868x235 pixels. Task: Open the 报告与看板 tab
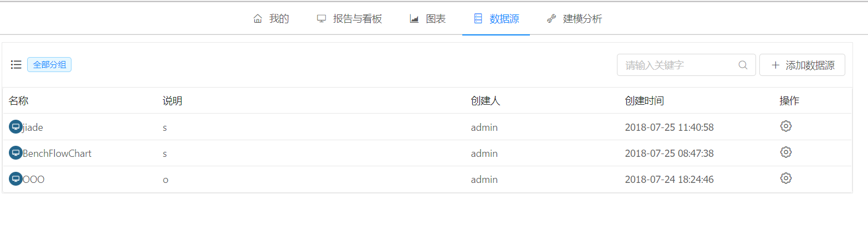click(x=349, y=19)
